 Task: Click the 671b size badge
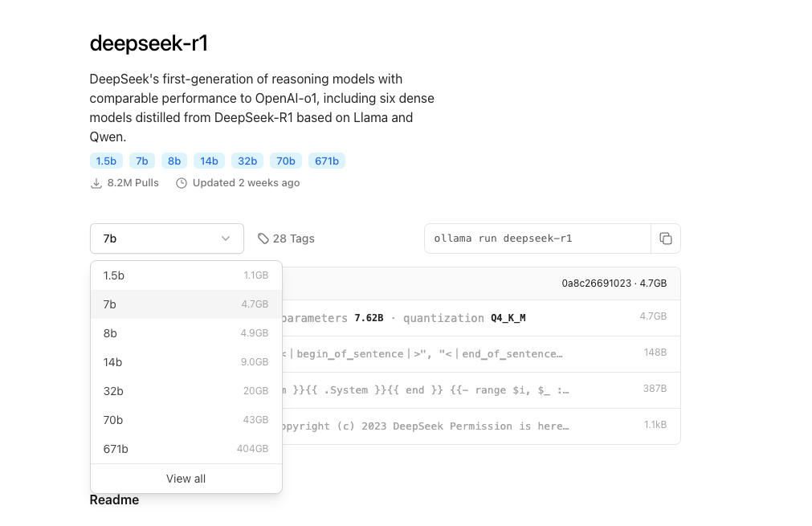tap(327, 161)
